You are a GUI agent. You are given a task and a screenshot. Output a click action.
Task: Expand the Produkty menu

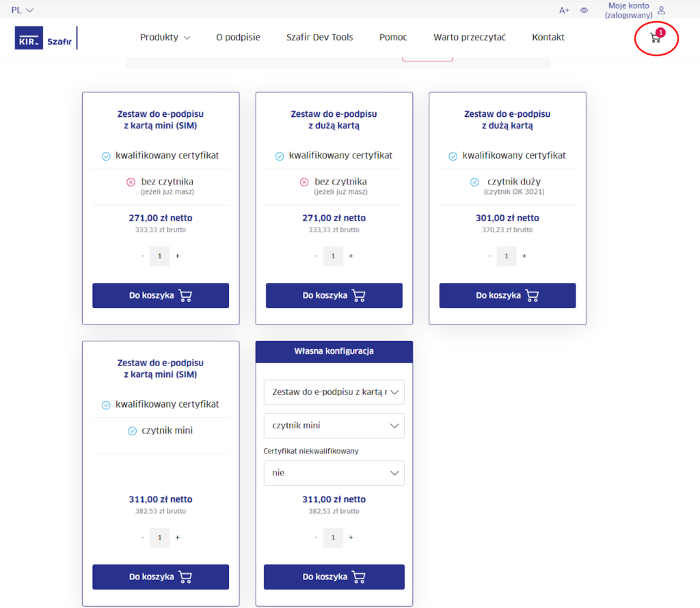tap(165, 38)
